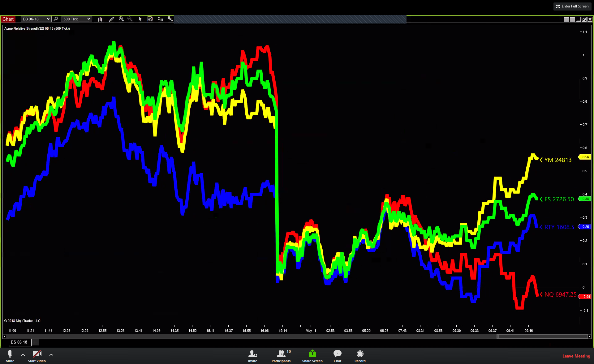
Task: Click the instrument search magnifier icon
Action: 56,19
